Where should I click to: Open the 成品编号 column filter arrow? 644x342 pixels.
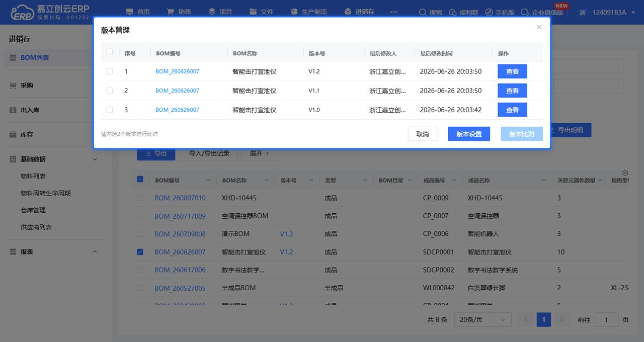tap(455, 180)
